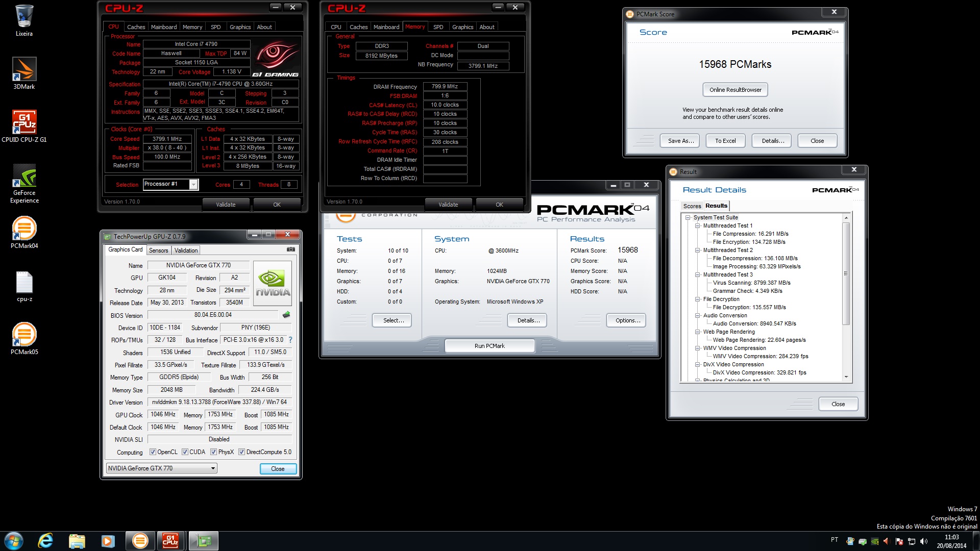Collapse the System Test Suite tree node
This screenshot has width=980, height=551.
688,218
